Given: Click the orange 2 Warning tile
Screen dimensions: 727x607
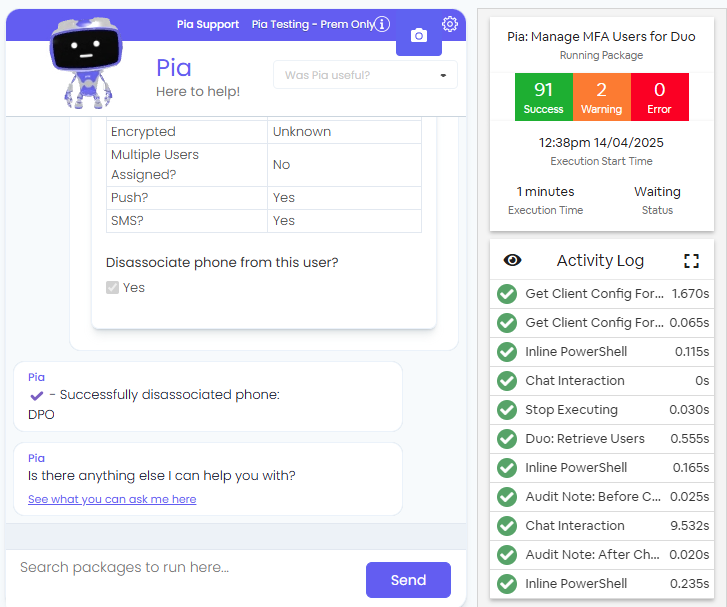Looking at the screenshot, I should coord(601,97).
